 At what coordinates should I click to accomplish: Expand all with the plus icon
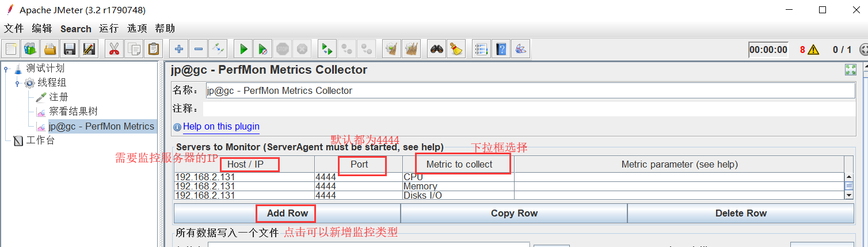tap(179, 50)
